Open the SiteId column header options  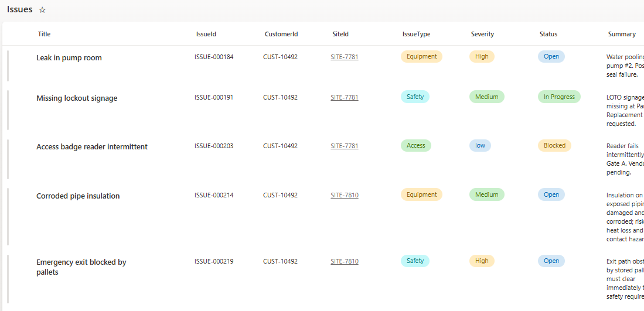[340, 34]
